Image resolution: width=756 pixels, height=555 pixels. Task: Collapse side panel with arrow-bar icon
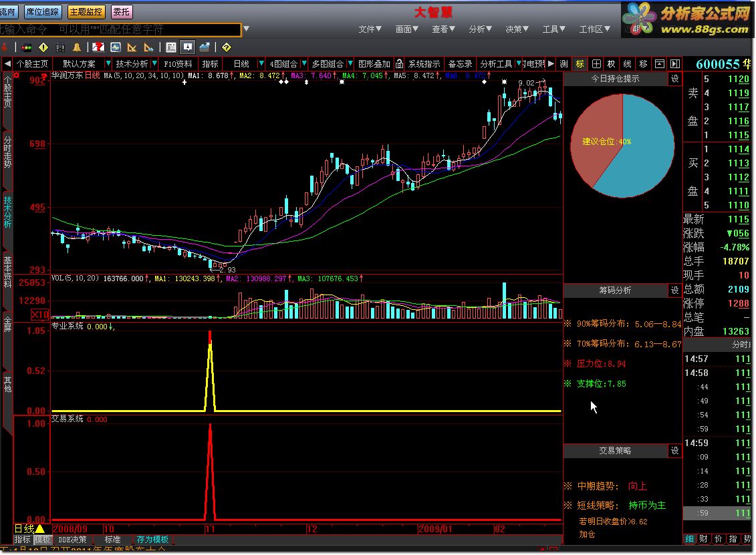tap(675, 64)
